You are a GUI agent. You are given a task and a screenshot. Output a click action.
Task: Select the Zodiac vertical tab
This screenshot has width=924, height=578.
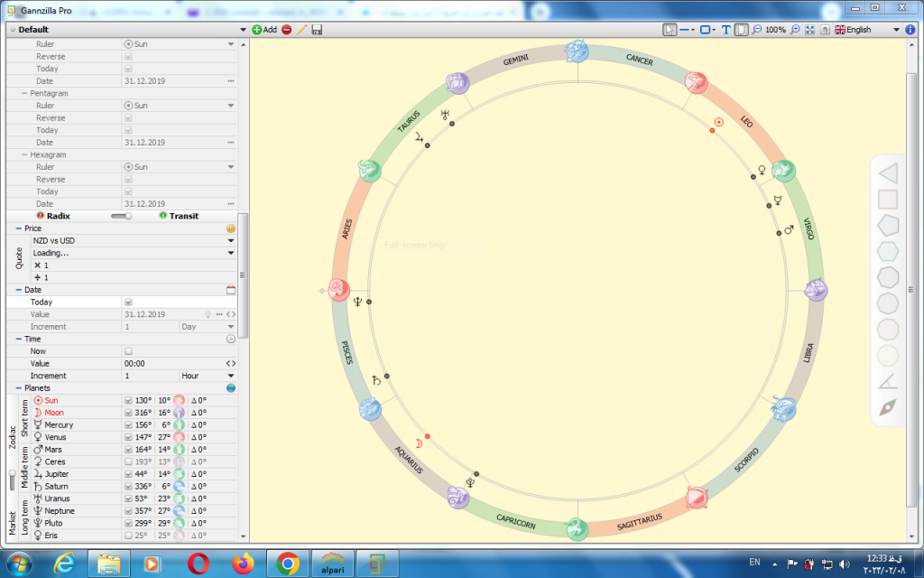pyautogui.click(x=12, y=437)
